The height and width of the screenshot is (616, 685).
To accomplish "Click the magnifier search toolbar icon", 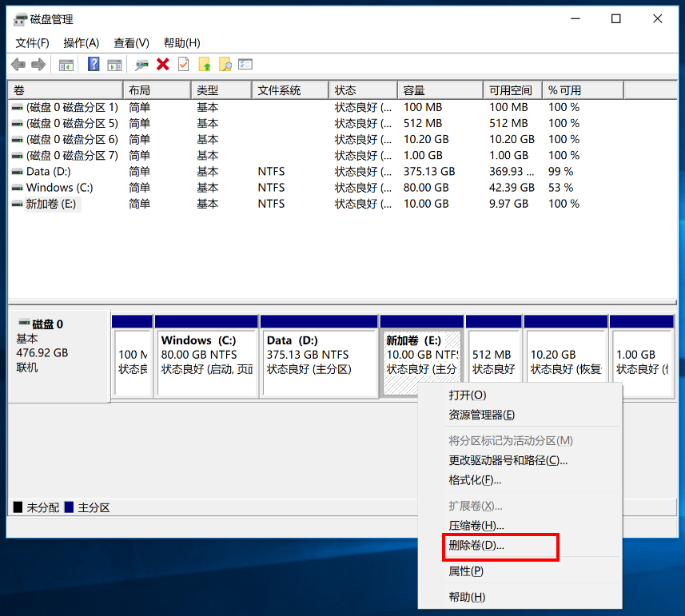I will pos(225,65).
